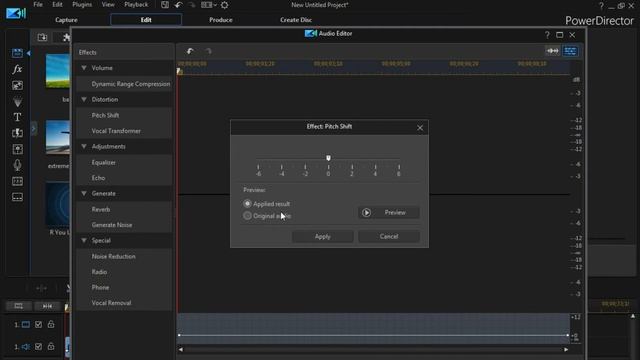Collapse the Special effects group
The image size is (640, 360).
coord(84,240)
